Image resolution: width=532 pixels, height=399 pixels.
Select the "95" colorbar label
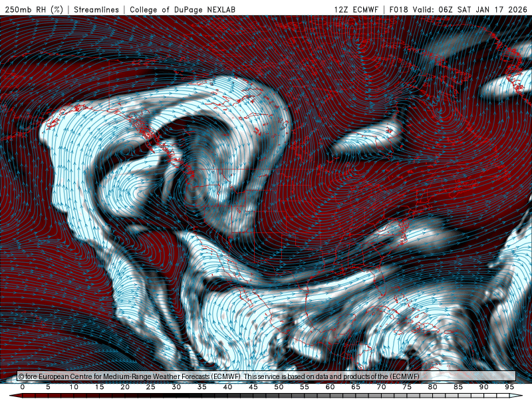coord(509,387)
